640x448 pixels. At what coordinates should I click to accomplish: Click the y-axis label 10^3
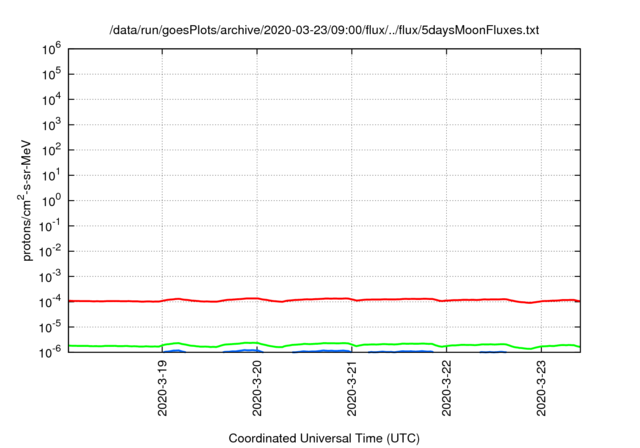tap(51, 125)
